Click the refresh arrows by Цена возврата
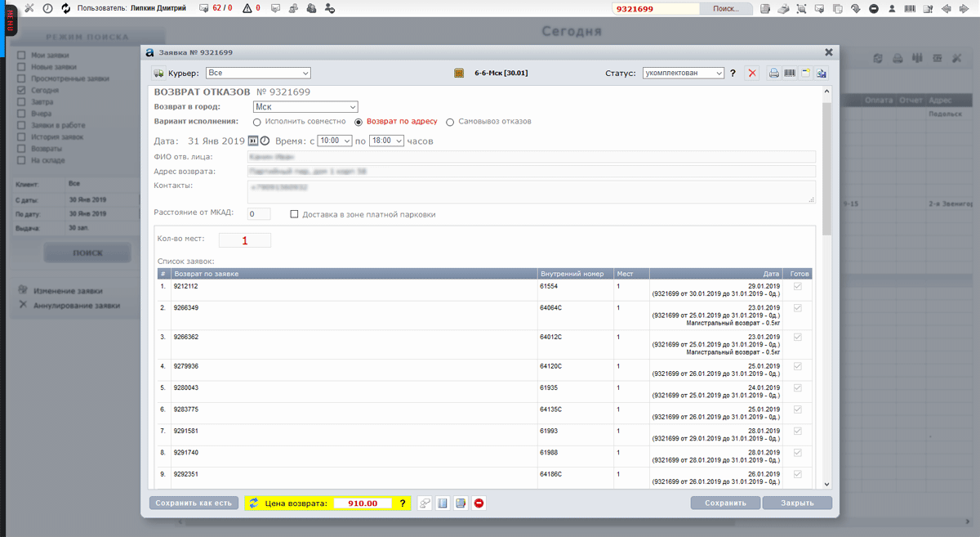This screenshot has height=537, width=980. pyautogui.click(x=254, y=503)
